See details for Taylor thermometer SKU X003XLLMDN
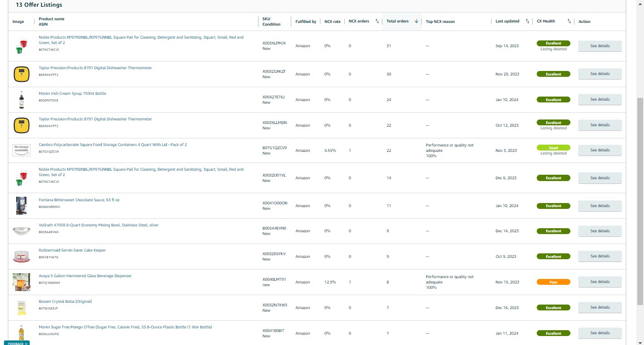This screenshot has height=345, width=644. click(600, 125)
